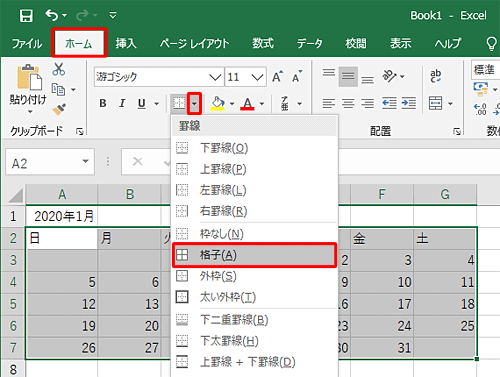Open the clipboard pane launcher

(x=79, y=131)
